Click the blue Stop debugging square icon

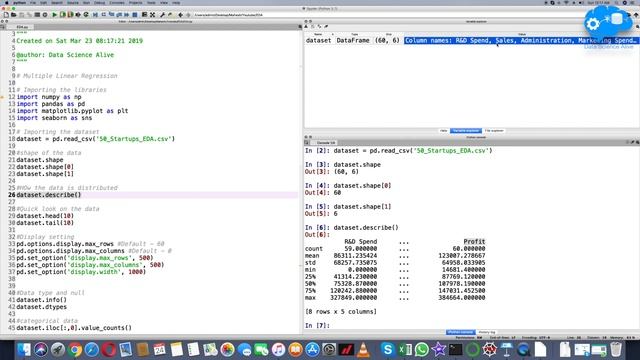click(135, 15)
